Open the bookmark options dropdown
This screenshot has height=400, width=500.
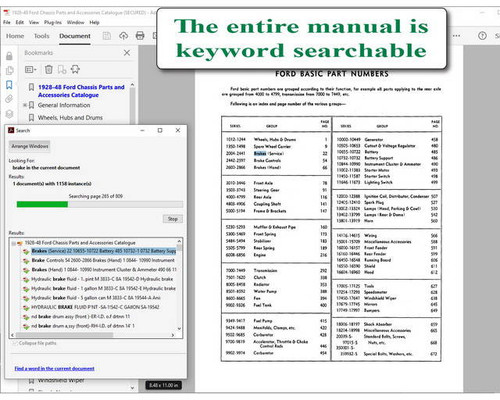click(31, 69)
